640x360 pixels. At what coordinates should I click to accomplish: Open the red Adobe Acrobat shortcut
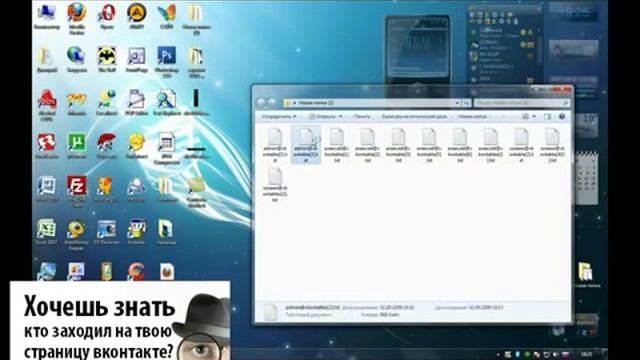47,105
